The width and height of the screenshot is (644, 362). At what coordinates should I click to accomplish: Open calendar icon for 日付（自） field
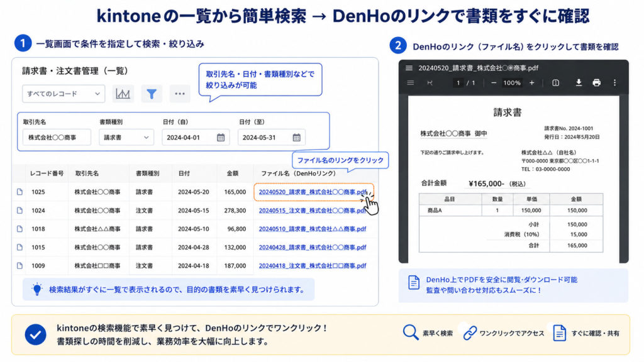point(221,138)
